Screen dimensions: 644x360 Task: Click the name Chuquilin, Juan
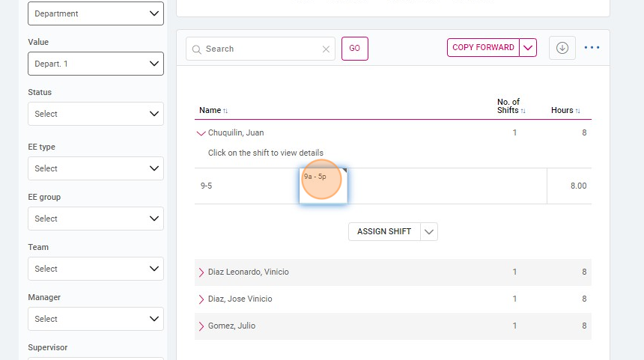(x=236, y=132)
